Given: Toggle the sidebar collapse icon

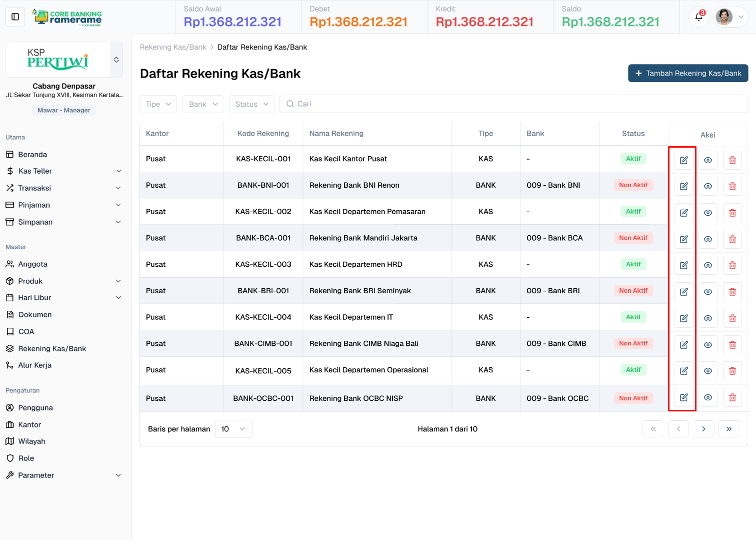Looking at the screenshot, I should [15, 17].
